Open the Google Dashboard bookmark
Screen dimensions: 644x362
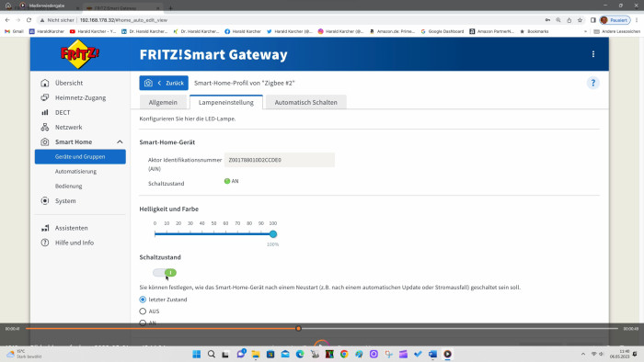click(443, 31)
